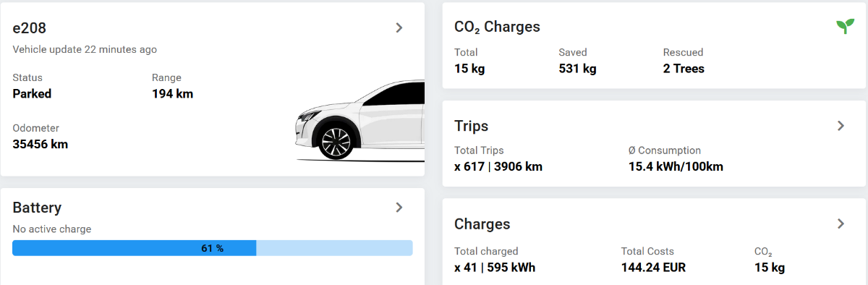The image size is (868, 285).
Task: Click the Parked status value
Action: click(32, 93)
